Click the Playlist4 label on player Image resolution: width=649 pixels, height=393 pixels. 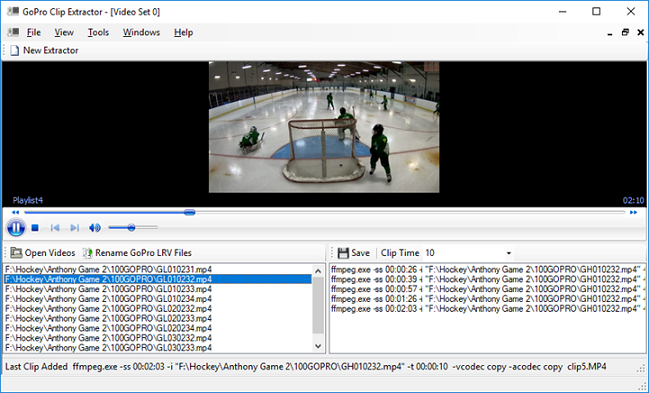point(28,200)
